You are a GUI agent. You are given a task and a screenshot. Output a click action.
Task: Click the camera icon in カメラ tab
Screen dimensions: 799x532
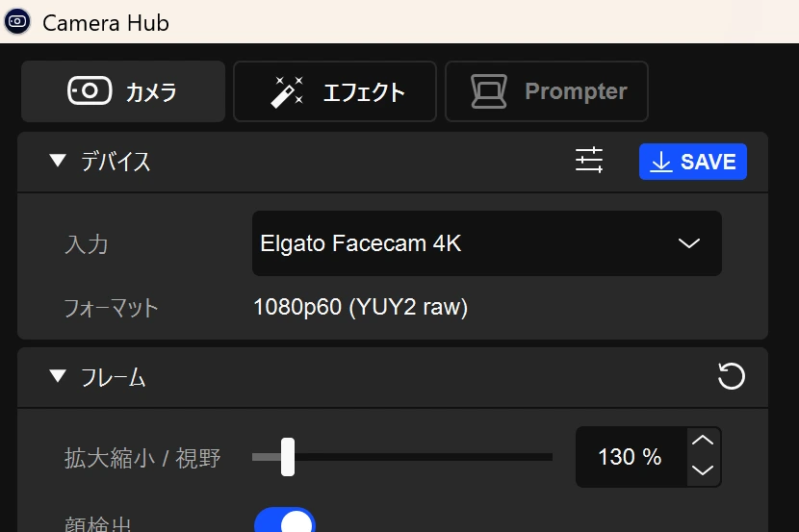point(89,91)
